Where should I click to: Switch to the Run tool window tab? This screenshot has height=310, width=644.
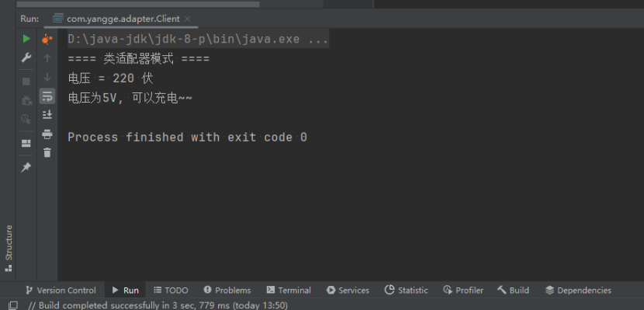(125, 291)
